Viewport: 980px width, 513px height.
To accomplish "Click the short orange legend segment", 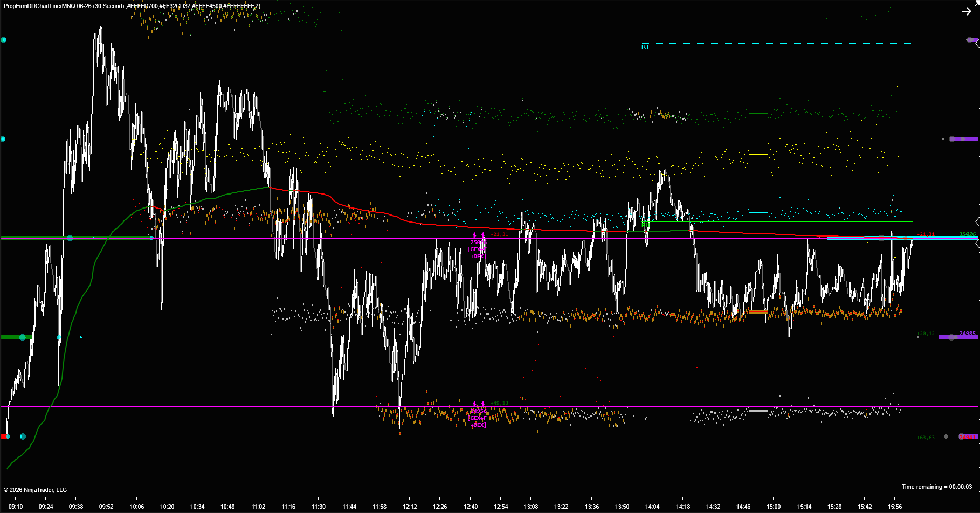I will click(x=758, y=312).
